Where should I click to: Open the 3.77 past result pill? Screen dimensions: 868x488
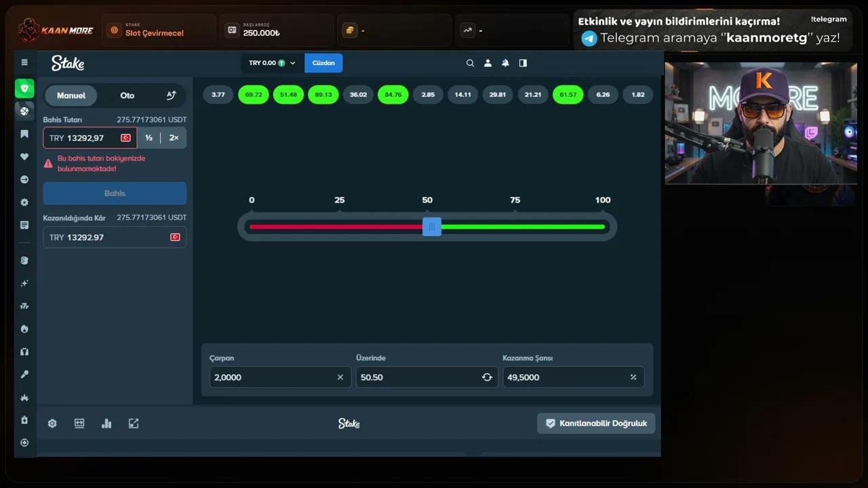pyautogui.click(x=218, y=95)
